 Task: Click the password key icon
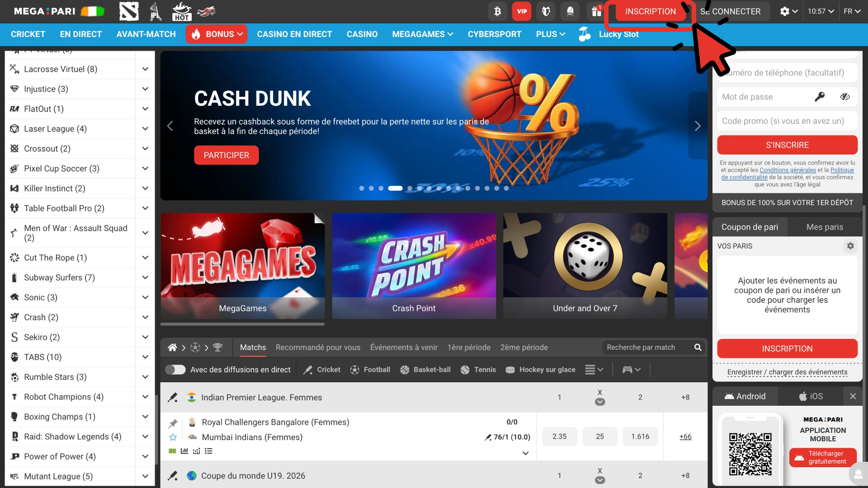(820, 97)
